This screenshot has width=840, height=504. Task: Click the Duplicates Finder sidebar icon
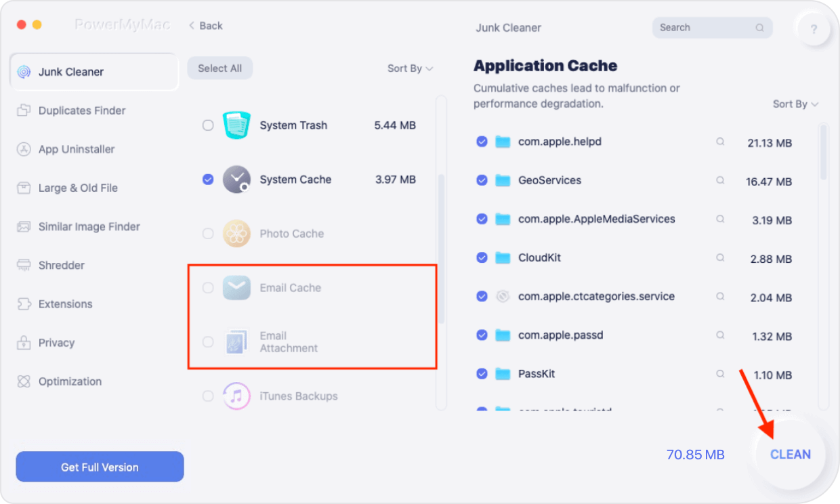tap(24, 110)
